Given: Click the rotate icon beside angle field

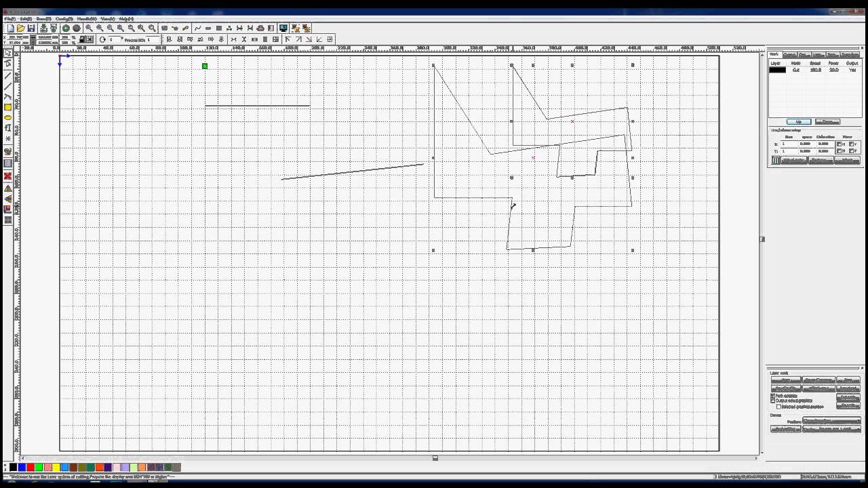Looking at the screenshot, I should tap(102, 39).
